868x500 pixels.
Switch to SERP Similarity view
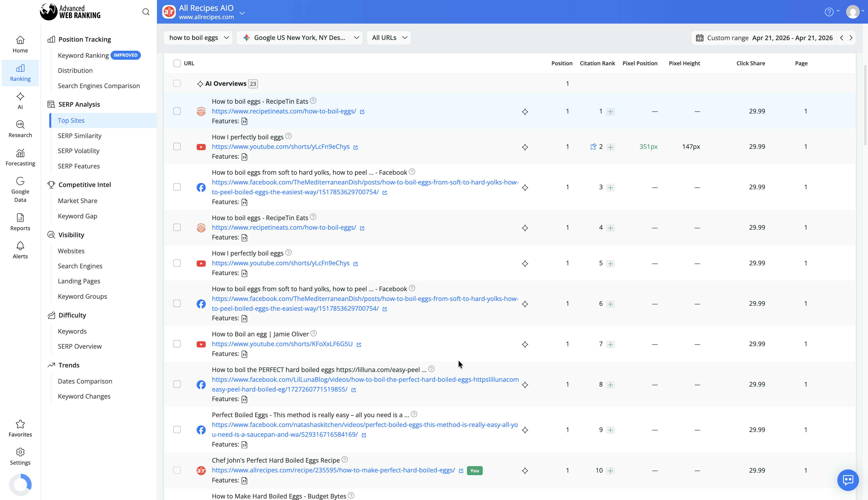coord(79,135)
